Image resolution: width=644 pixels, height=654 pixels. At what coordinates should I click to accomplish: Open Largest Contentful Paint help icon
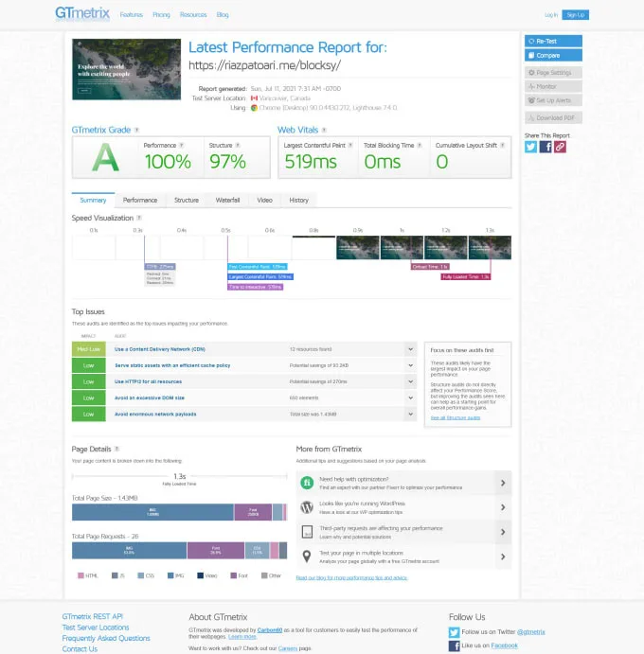click(350, 145)
